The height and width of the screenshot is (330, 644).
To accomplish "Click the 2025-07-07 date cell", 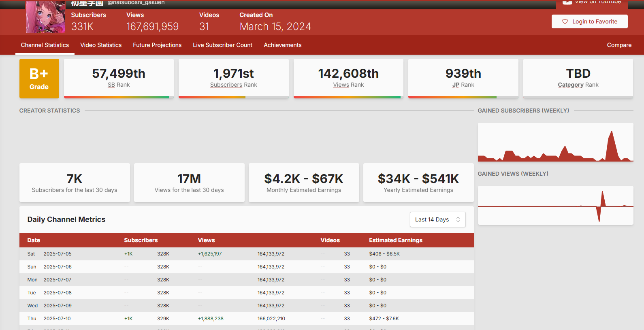I will (58, 280).
